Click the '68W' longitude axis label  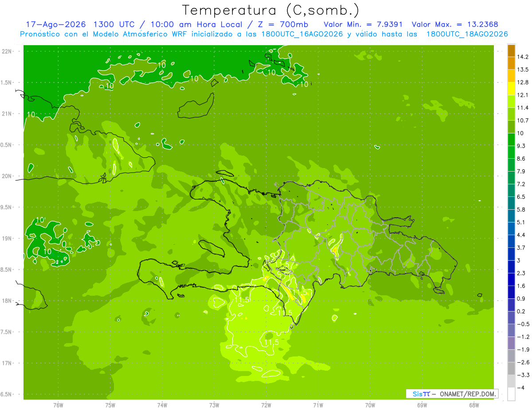point(474,405)
